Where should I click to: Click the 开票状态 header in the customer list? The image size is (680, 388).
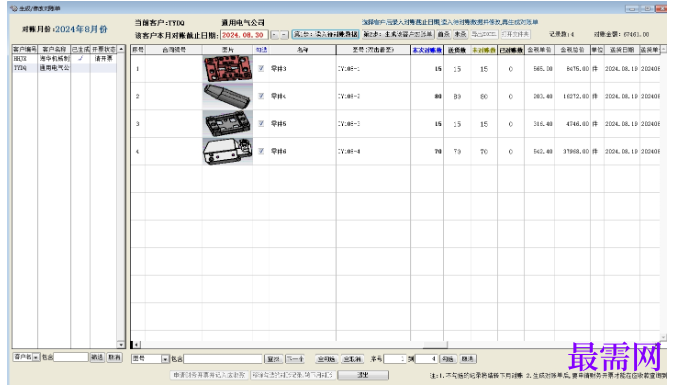(x=104, y=49)
